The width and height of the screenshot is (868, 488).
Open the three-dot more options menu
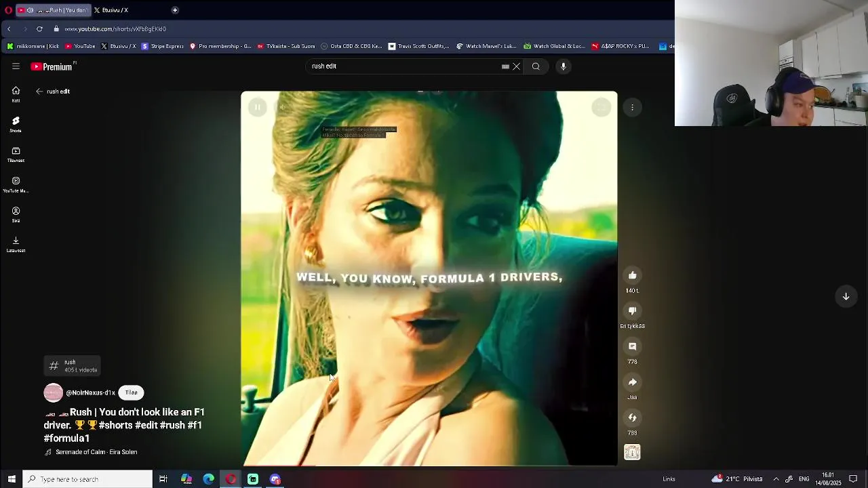[632, 107]
